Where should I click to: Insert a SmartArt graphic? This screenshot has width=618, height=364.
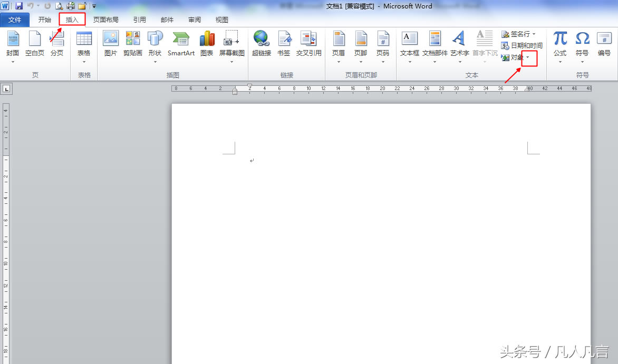(181, 44)
